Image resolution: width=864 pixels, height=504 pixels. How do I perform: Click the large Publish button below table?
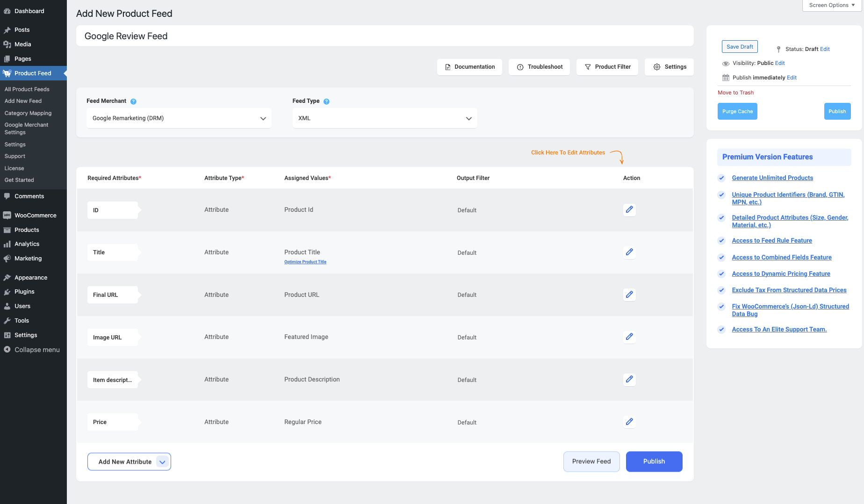(654, 461)
